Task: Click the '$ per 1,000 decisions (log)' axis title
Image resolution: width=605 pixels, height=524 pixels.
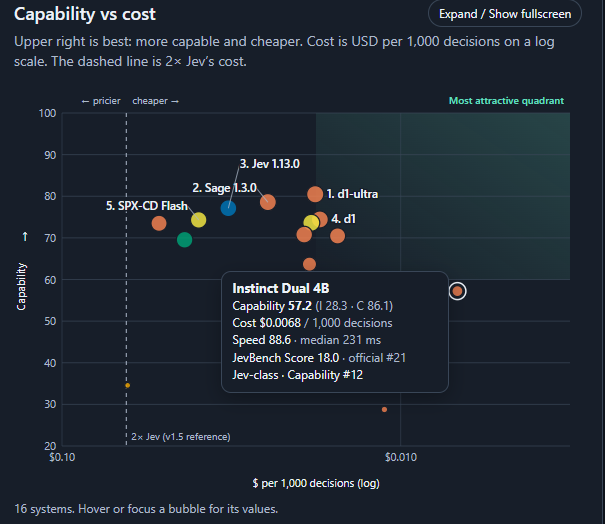Action: (x=316, y=483)
